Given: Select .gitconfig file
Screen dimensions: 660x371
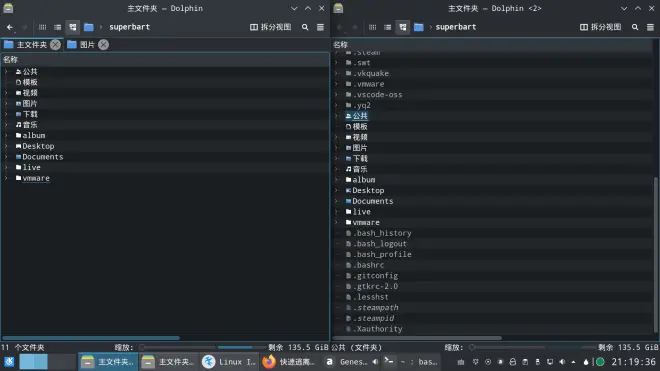Looking at the screenshot, I should point(372,275).
